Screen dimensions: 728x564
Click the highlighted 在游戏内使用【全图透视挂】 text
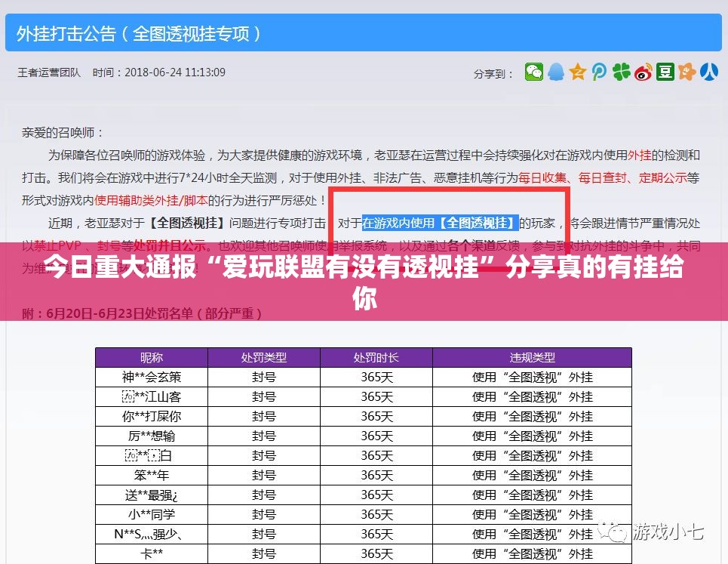pos(440,223)
